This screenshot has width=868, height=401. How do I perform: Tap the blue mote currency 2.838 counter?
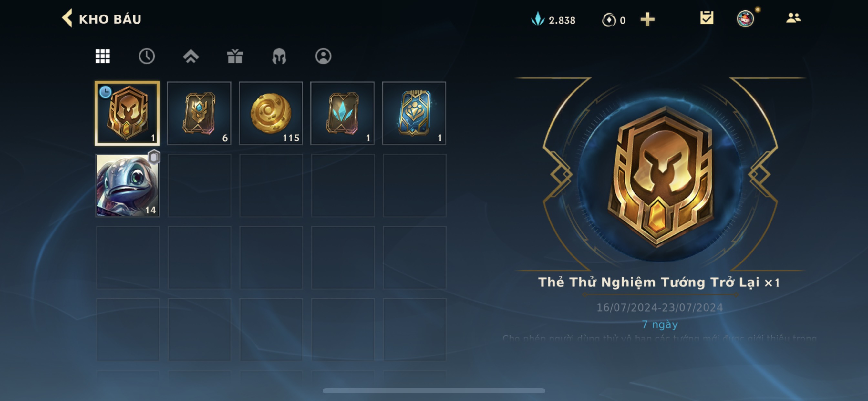pyautogui.click(x=553, y=20)
